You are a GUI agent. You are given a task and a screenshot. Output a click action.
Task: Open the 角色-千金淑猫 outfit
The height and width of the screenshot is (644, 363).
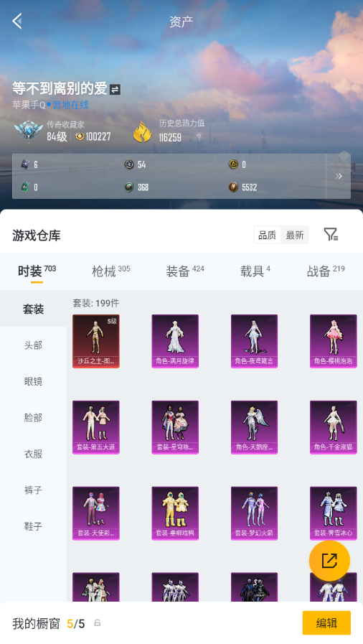point(334,427)
